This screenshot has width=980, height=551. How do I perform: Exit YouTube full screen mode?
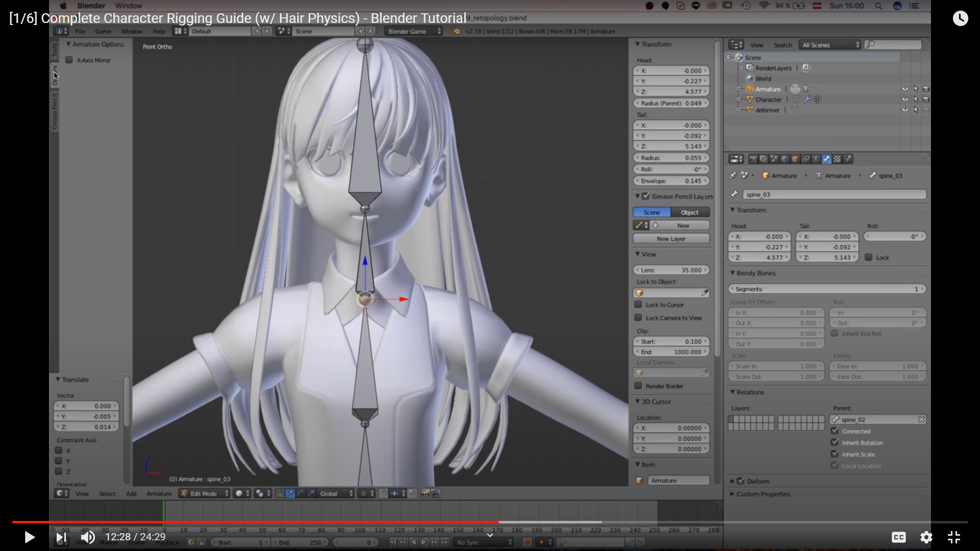tap(954, 537)
